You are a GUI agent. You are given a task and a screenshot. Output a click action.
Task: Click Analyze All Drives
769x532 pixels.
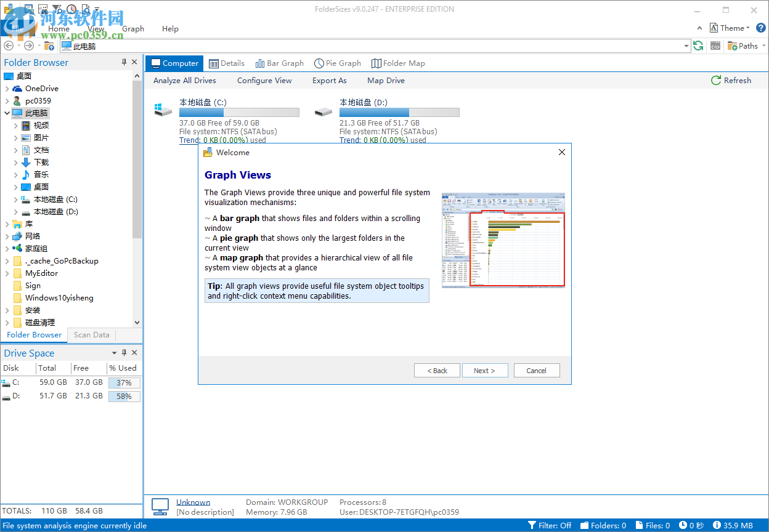pos(184,80)
